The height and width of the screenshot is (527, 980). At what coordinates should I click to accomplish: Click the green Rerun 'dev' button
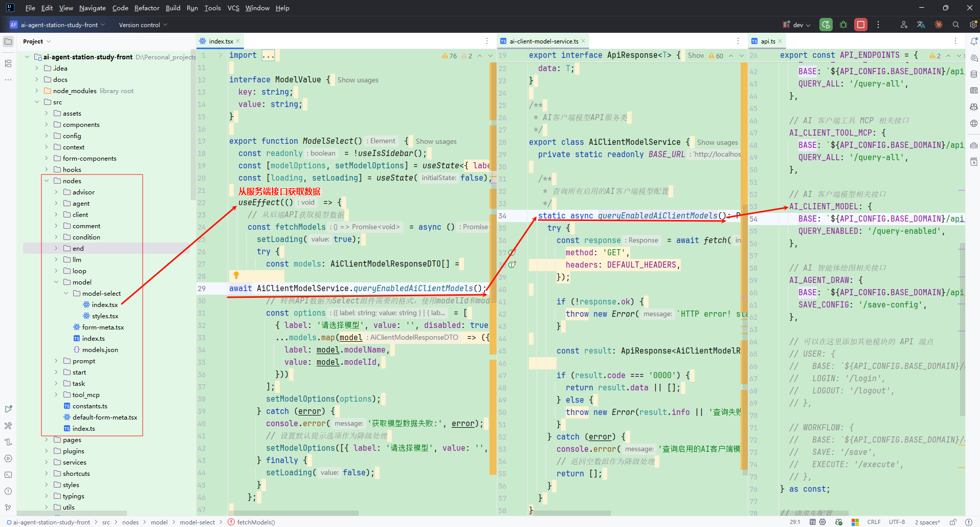(826, 25)
